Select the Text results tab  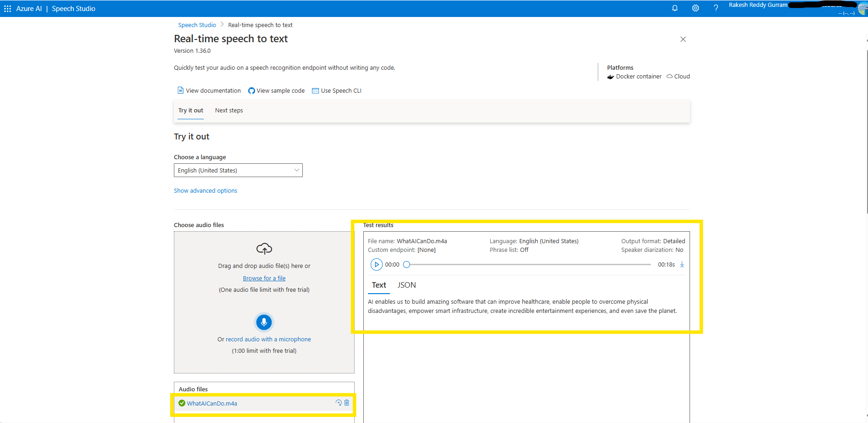coord(378,285)
